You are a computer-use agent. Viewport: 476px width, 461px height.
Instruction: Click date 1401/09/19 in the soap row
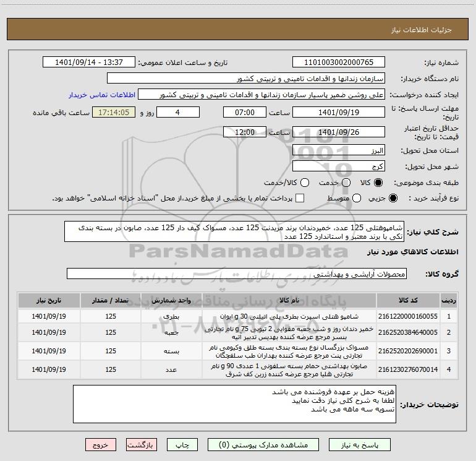[x=49, y=369]
